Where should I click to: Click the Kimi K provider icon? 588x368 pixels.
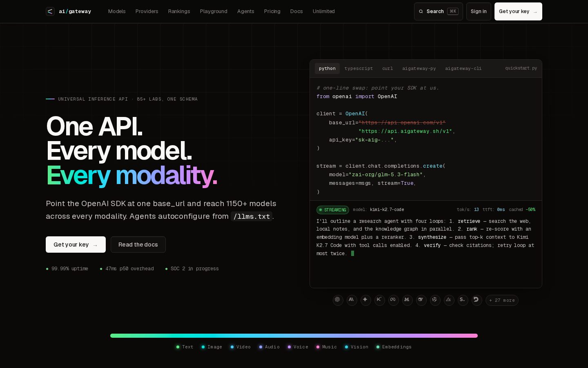[379, 300]
